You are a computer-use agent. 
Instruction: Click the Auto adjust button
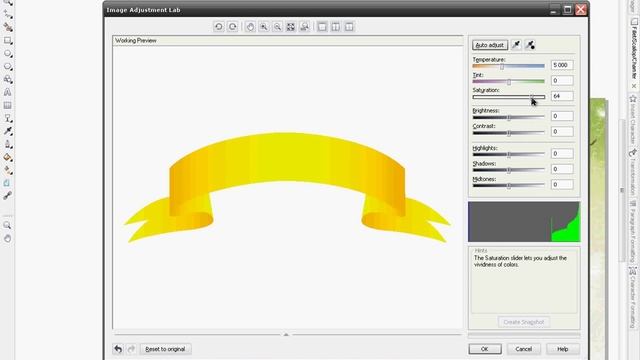pyautogui.click(x=490, y=45)
